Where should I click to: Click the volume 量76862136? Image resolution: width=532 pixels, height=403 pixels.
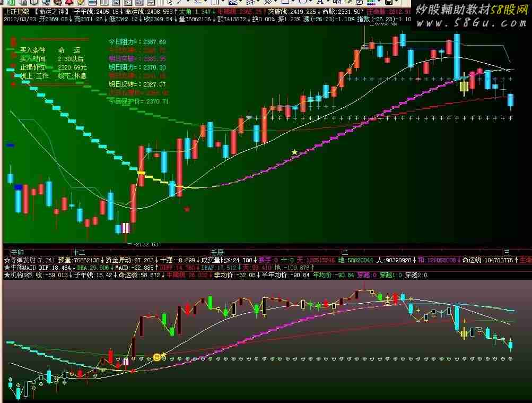(x=195, y=19)
